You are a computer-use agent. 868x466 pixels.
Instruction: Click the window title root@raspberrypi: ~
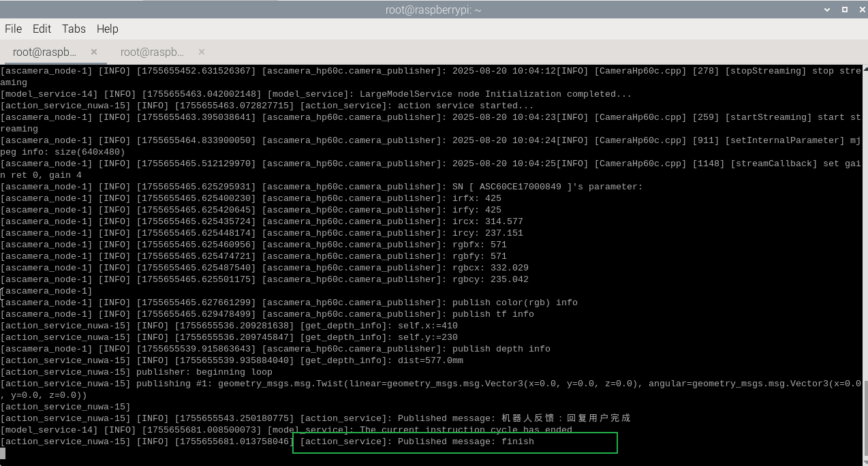pyautogui.click(x=433, y=10)
